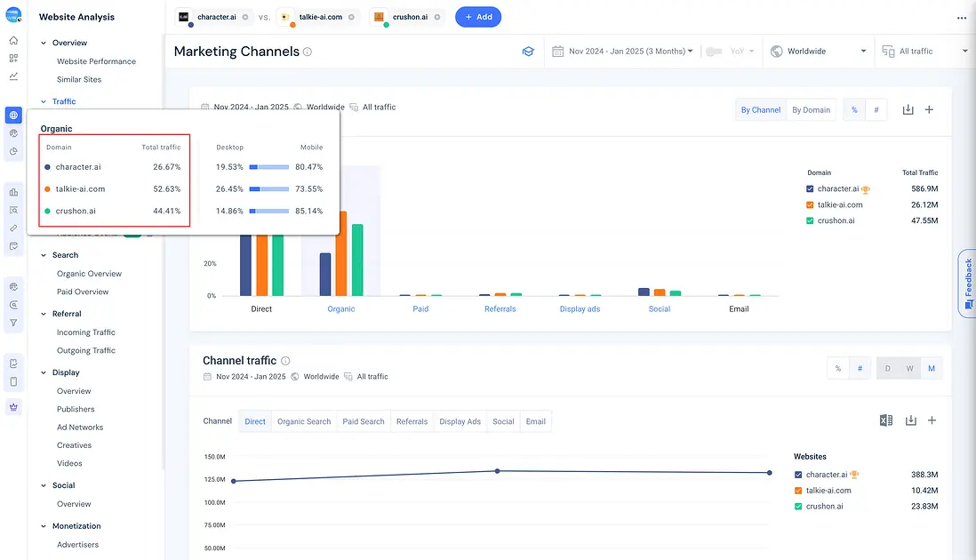The width and height of the screenshot is (976, 560).
Task: Open the Organic Overview sidebar link
Action: point(89,274)
